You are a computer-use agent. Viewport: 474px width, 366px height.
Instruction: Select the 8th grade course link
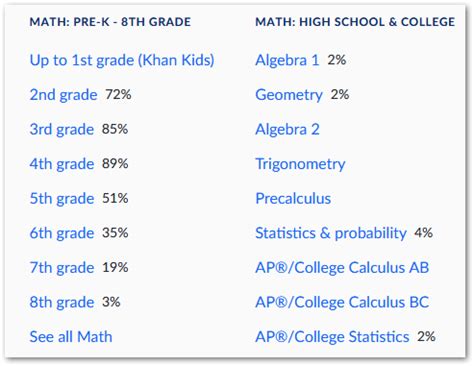tap(62, 303)
